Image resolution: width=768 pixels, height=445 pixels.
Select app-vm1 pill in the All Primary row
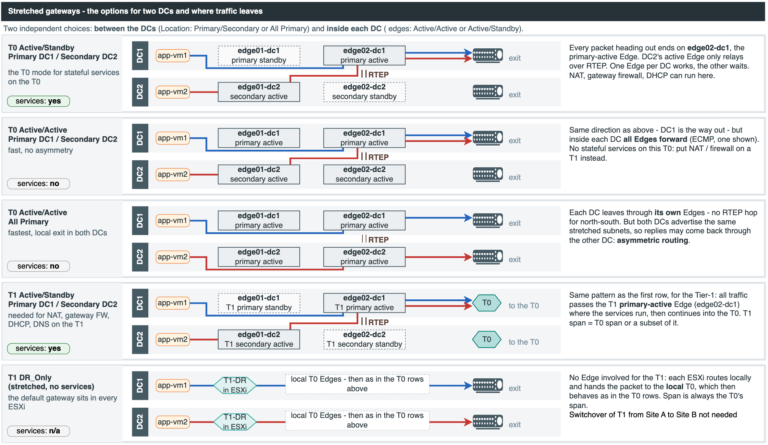tap(173, 220)
